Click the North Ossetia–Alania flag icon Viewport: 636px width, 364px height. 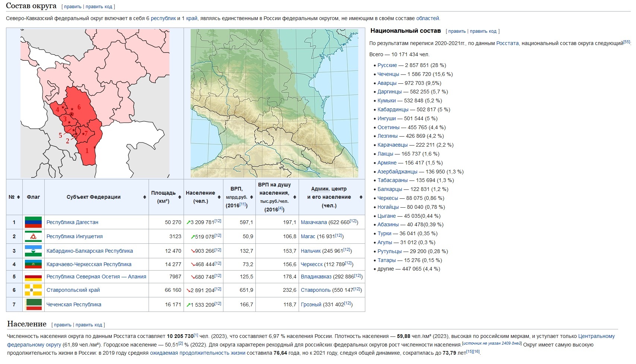pyautogui.click(x=33, y=277)
